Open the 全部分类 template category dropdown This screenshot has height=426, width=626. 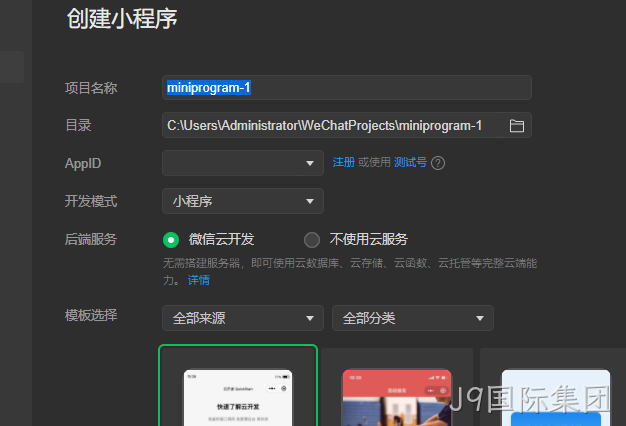[x=413, y=318]
